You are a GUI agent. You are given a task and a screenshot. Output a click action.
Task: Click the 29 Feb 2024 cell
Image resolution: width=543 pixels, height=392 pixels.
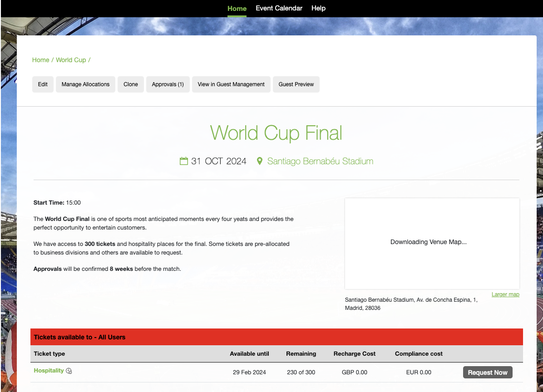249,372
